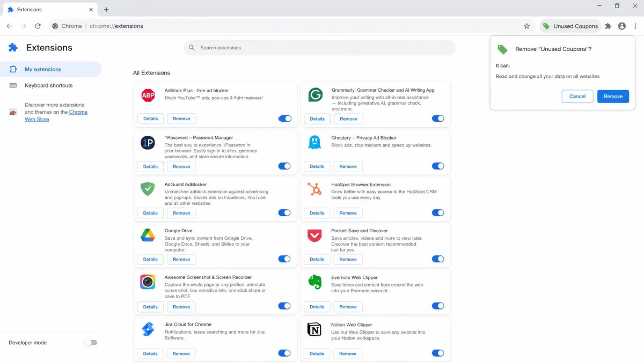
Task: Click the All Extensions heading
Action: (x=151, y=73)
